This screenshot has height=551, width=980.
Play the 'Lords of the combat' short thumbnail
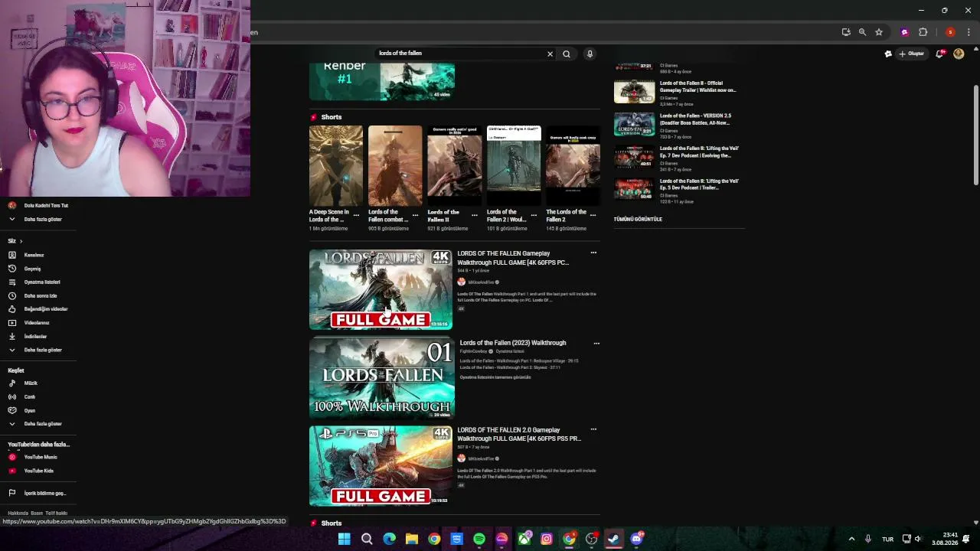(395, 166)
